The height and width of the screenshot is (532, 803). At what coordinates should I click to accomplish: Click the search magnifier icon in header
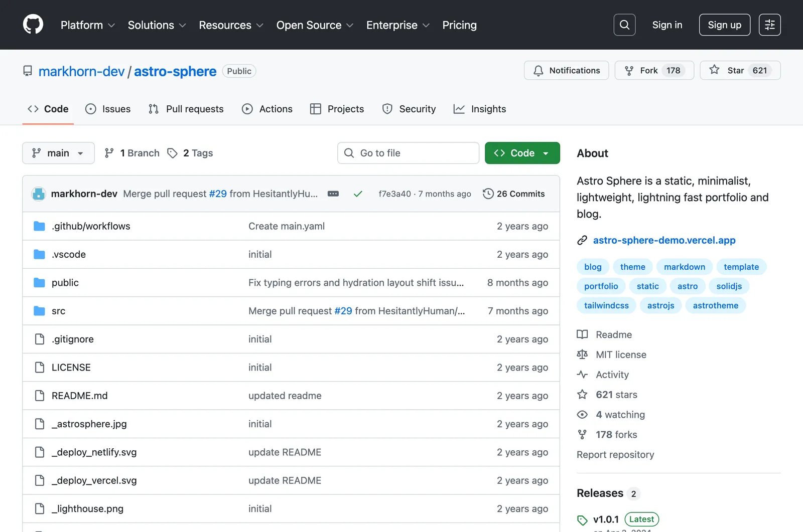[624, 25]
